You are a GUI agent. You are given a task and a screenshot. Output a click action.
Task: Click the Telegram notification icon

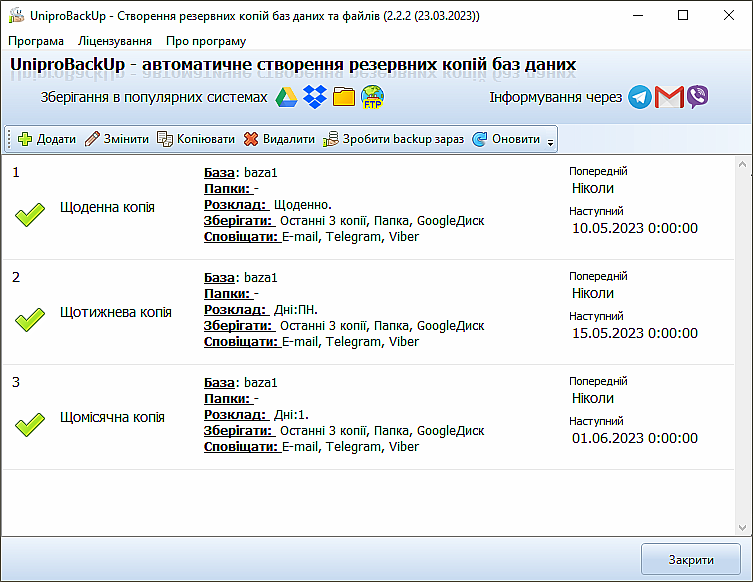click(x=640, y=97)
